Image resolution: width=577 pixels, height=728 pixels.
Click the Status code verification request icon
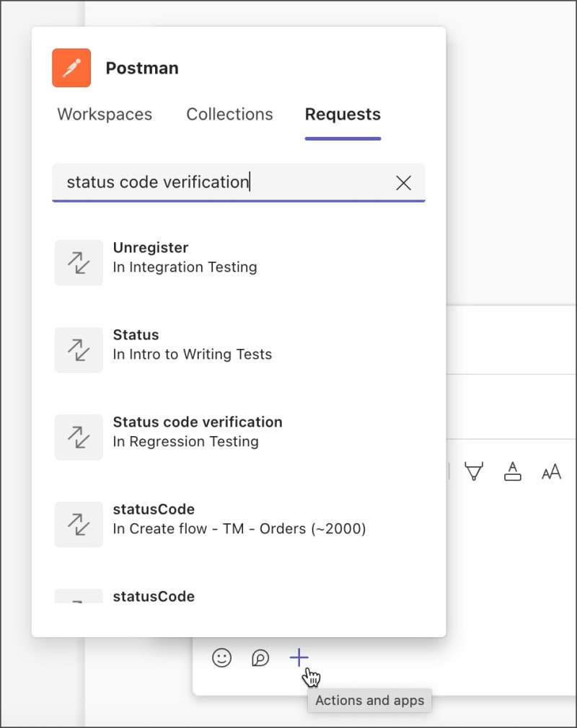[x=79, y=437]
